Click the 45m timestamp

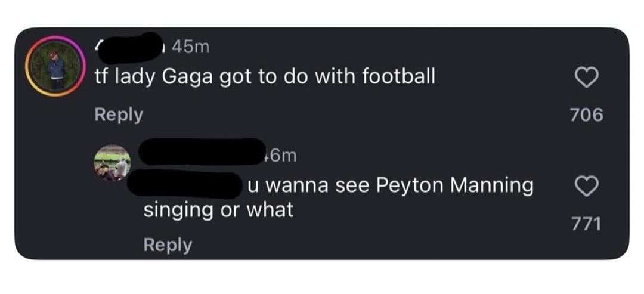click(x=191, y=47)
